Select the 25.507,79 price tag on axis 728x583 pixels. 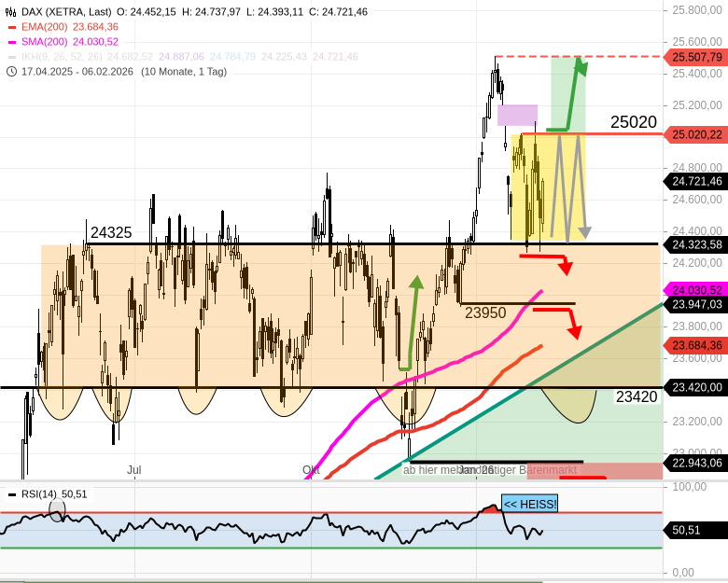695,57
